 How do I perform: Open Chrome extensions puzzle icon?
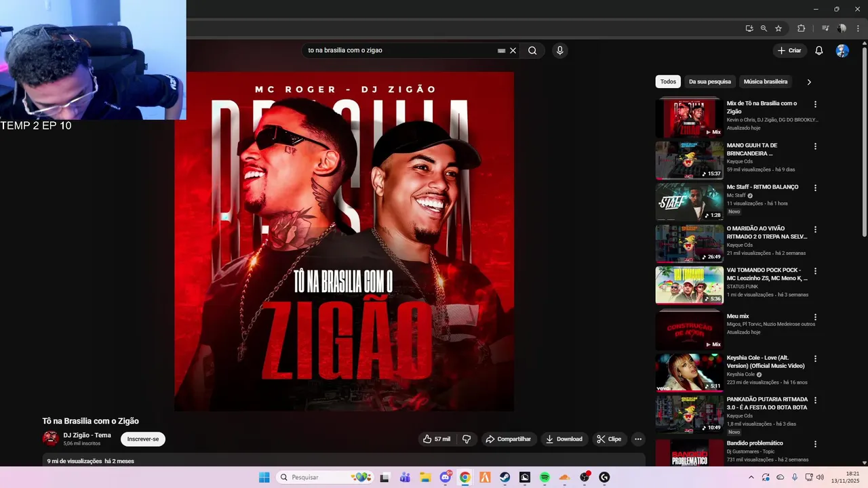click(x=801, y=28)
